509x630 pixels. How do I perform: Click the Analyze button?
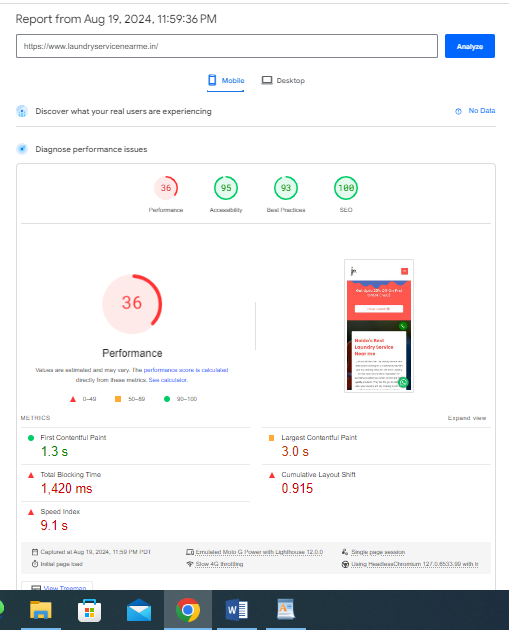[470, 46]
